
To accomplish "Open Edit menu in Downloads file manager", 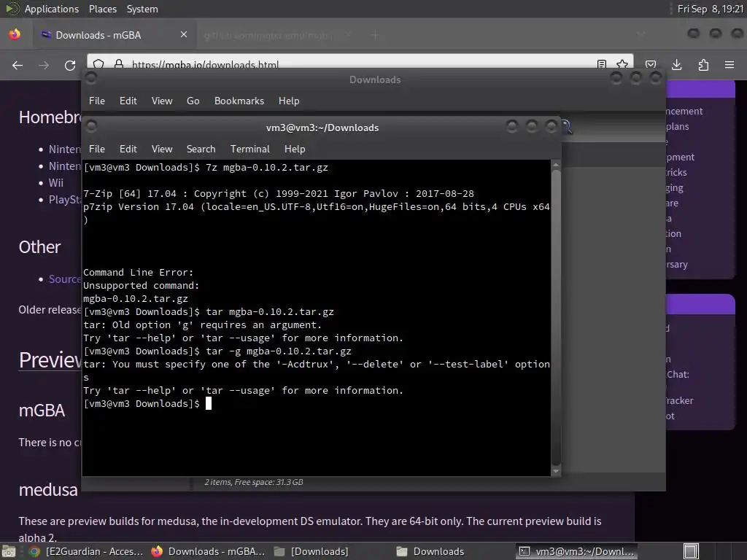I will pyautogui.click(x=128, y=101).
